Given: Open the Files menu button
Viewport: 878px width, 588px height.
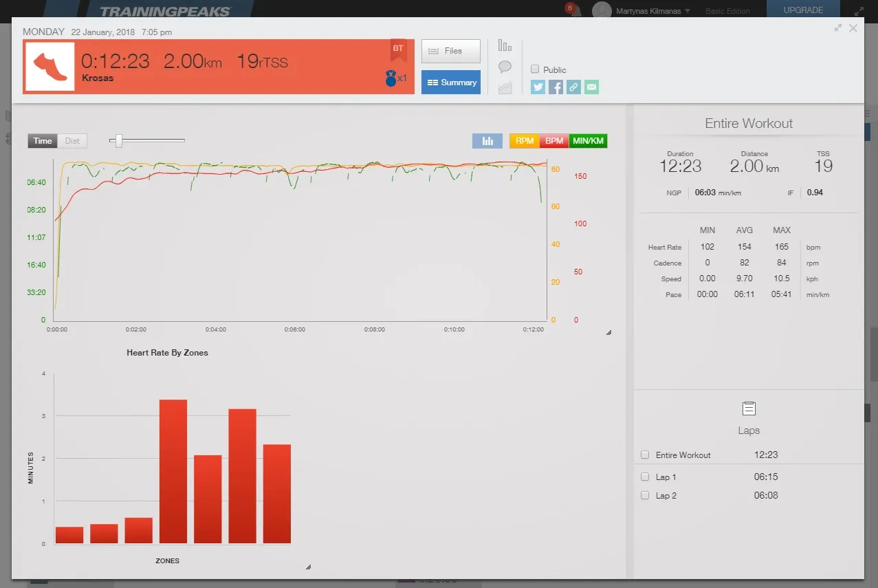Looking at the screenshot, I should click(x=451, y=51).
